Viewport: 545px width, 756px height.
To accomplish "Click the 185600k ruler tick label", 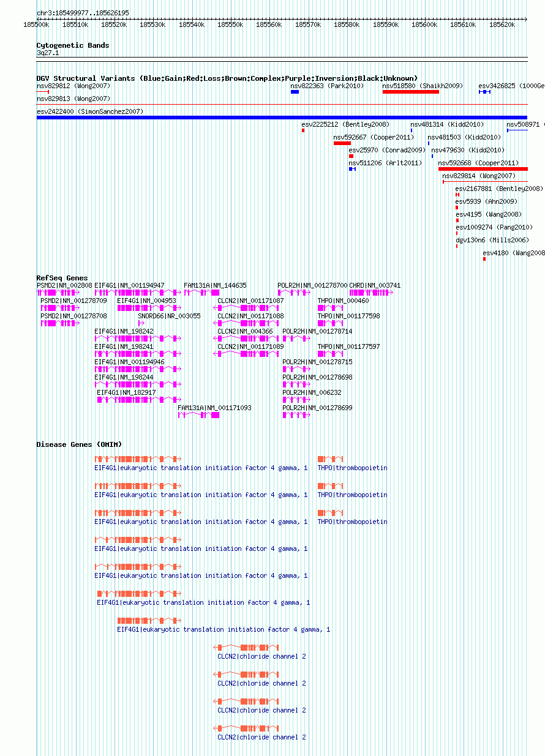I will (x=424, y=24).
